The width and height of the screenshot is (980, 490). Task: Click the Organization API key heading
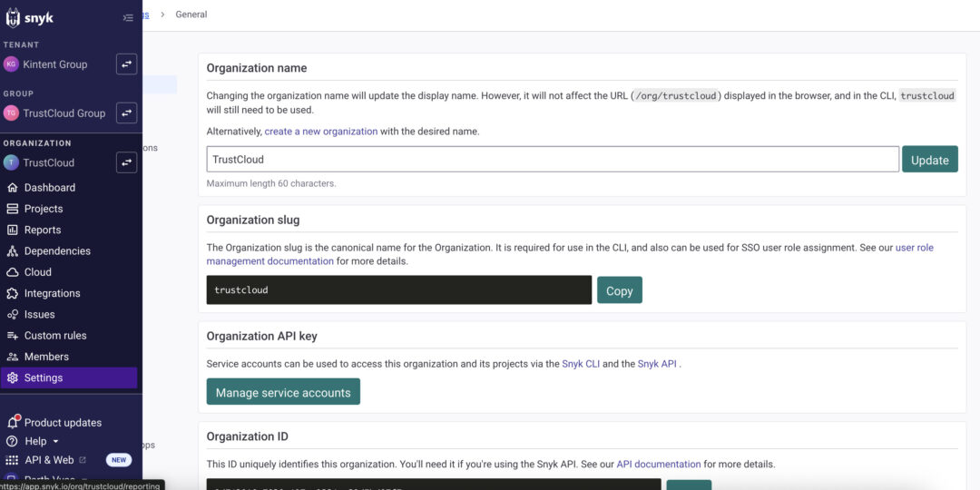pyautogui.click(x=262, y=337)
